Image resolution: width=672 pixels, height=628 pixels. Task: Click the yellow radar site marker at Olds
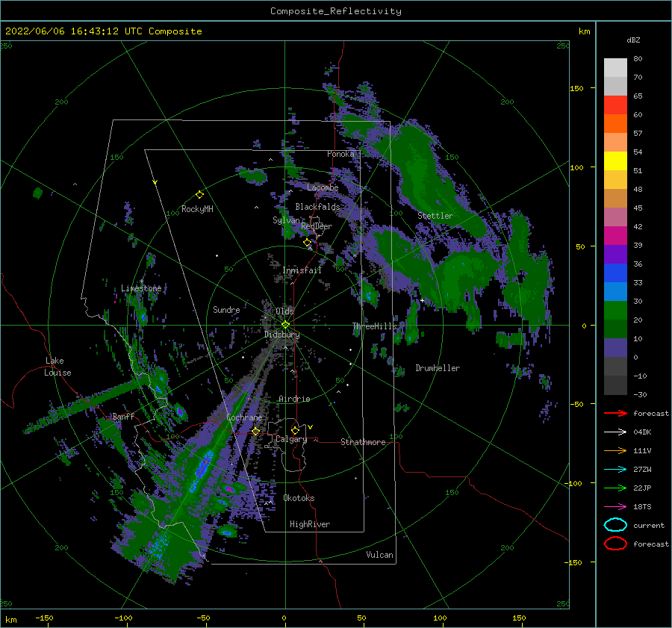pos(285,325)
